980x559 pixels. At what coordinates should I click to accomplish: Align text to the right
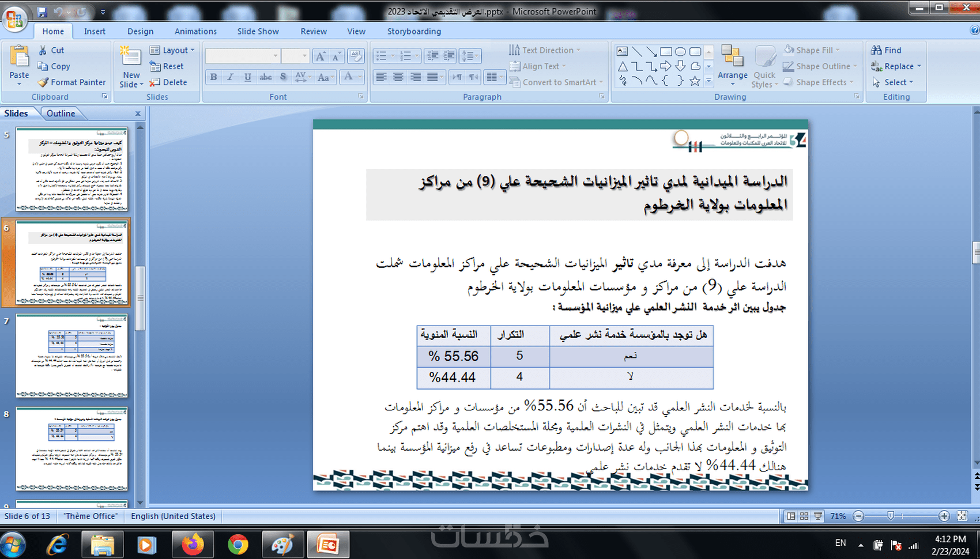415,77
